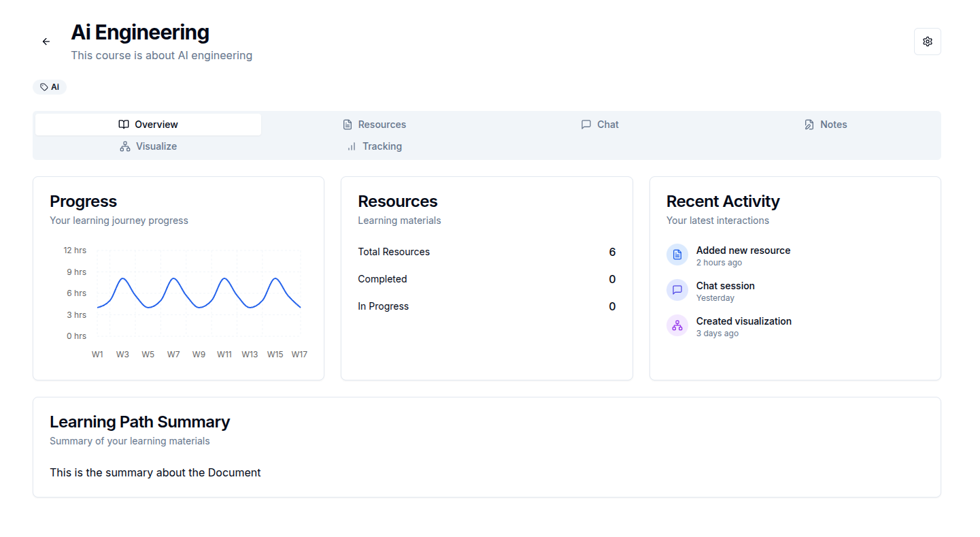Viewport: 980px width, 537px height.
Task: Click the Ai Engineering course title
Action: point(140,33)
